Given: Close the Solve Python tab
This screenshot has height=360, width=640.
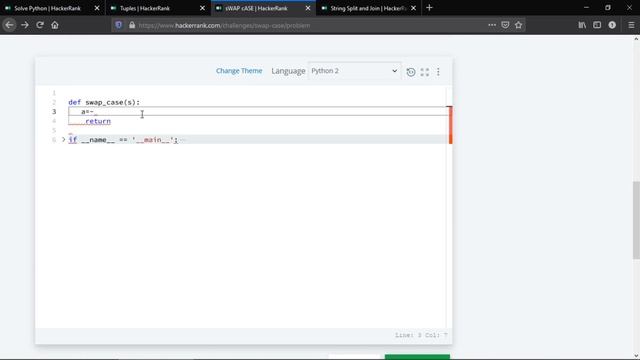Looking at the screenshot, I should coord(97,8).
